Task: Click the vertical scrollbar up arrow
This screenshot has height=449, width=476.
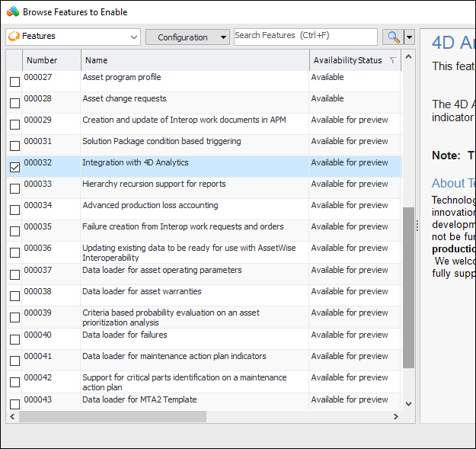Action: [408, 56]
